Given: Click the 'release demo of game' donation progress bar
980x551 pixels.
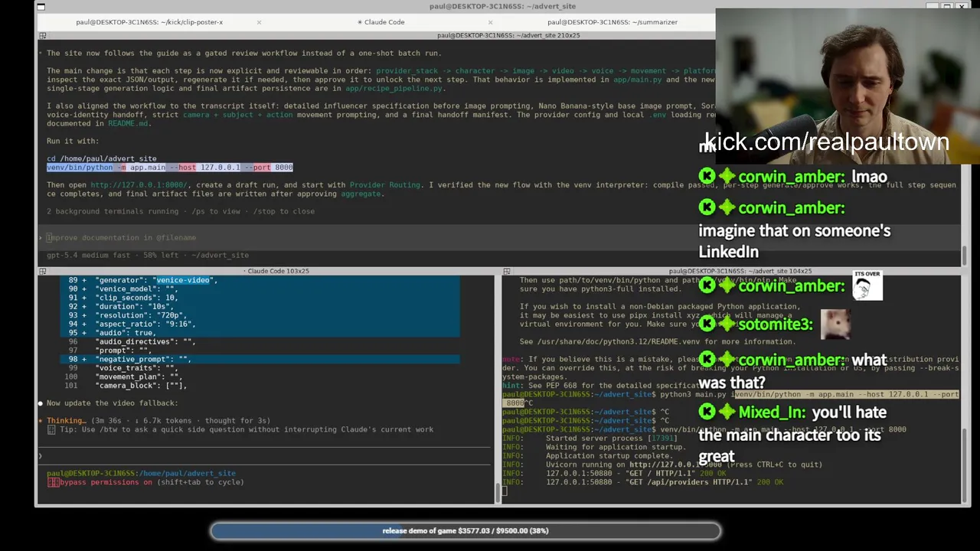Looking at the screenshot, I should coord(465,530).
